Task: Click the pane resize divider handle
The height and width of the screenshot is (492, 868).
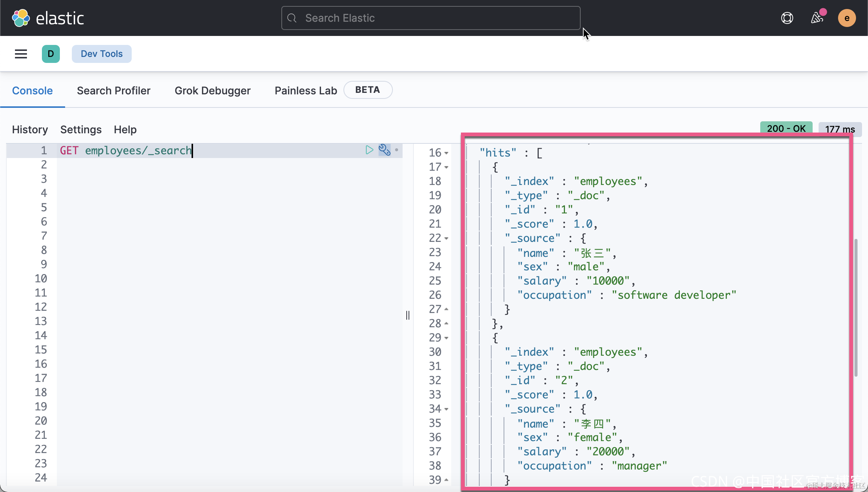Action: coord(408,315)
